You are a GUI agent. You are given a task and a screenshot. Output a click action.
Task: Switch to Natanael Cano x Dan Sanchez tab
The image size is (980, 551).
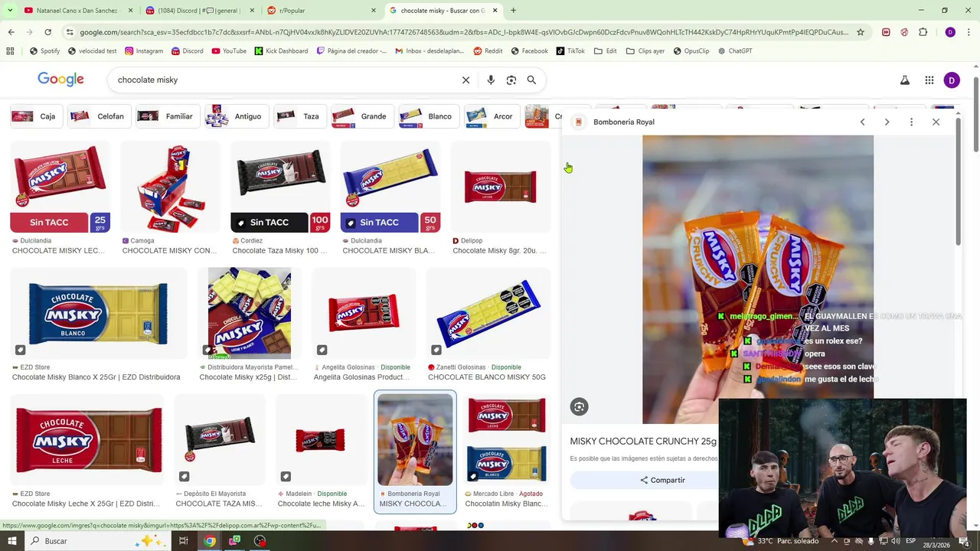pyautogui.click(x=77, y=11)
